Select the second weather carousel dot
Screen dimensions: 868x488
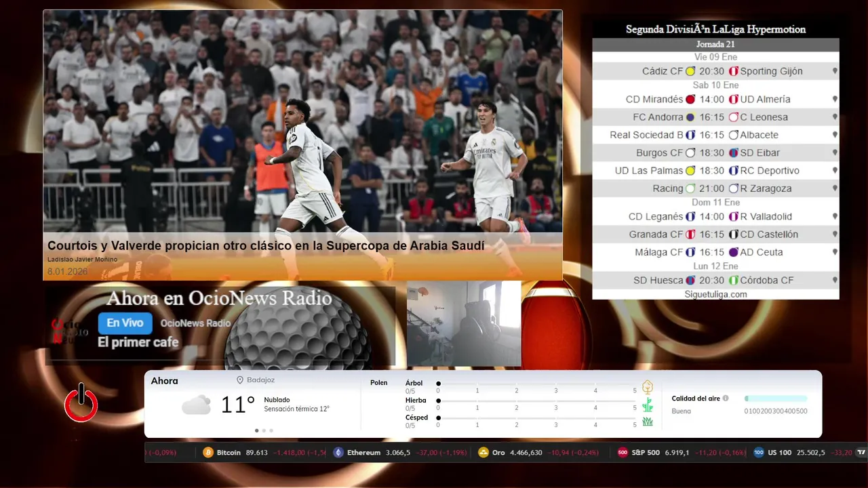pos(264,430)
